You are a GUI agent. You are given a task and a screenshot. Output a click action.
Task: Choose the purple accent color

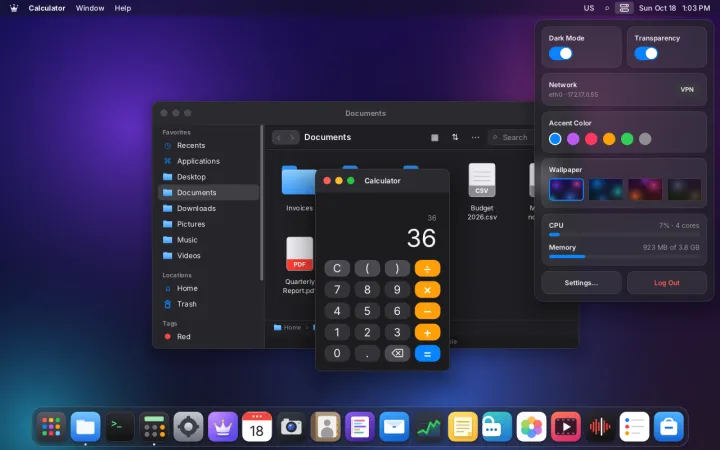point(573,139)
